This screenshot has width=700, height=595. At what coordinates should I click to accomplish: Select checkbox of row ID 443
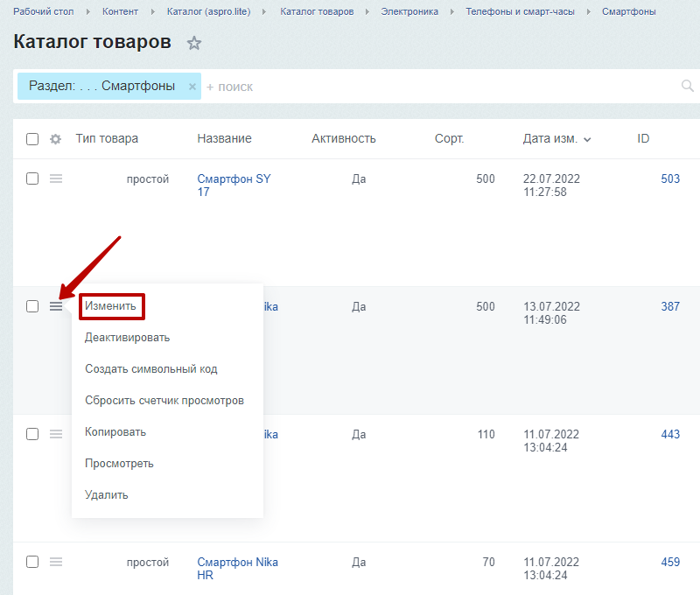click(32, 434)
